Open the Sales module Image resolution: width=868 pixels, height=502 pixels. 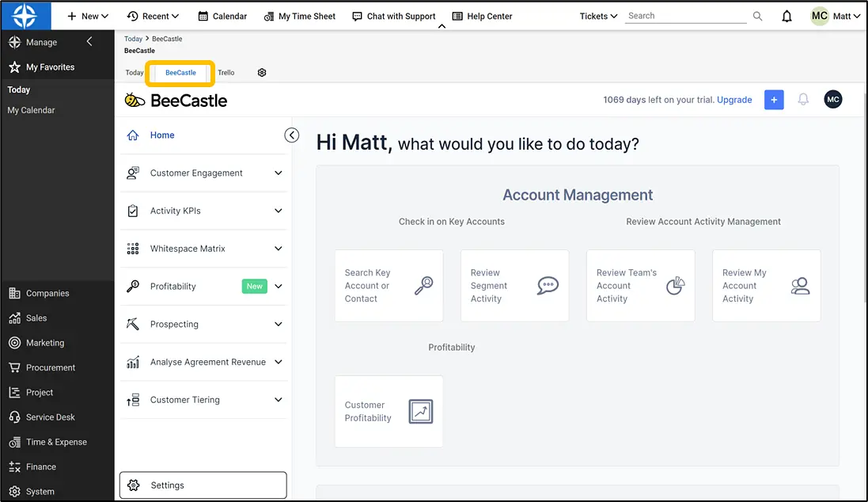click(x=28, y=318)
